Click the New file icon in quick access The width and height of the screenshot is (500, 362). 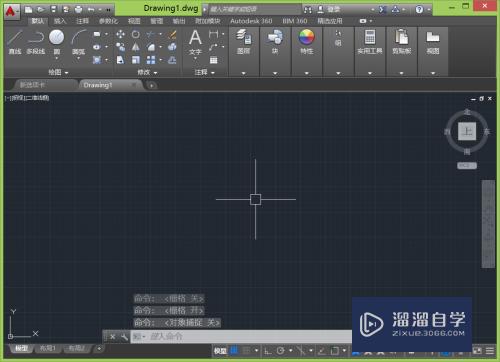tap(29, 9)
